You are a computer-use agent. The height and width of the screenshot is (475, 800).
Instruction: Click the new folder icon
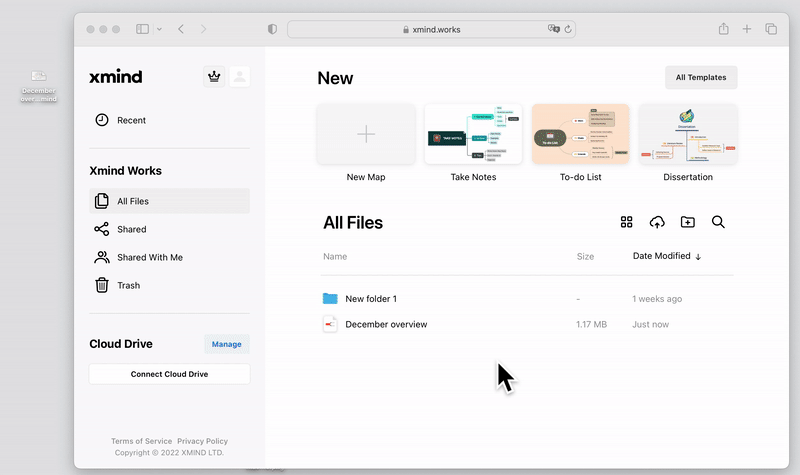point(687,222)
